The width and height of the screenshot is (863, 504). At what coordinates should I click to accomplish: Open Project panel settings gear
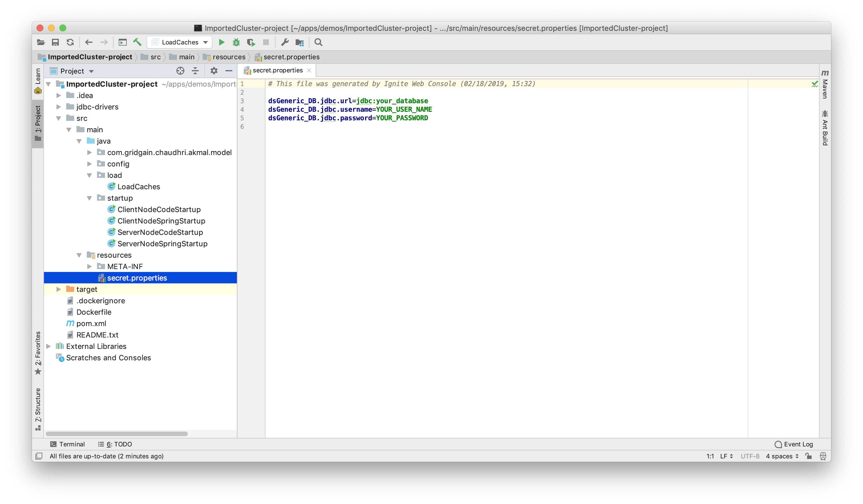214,71
